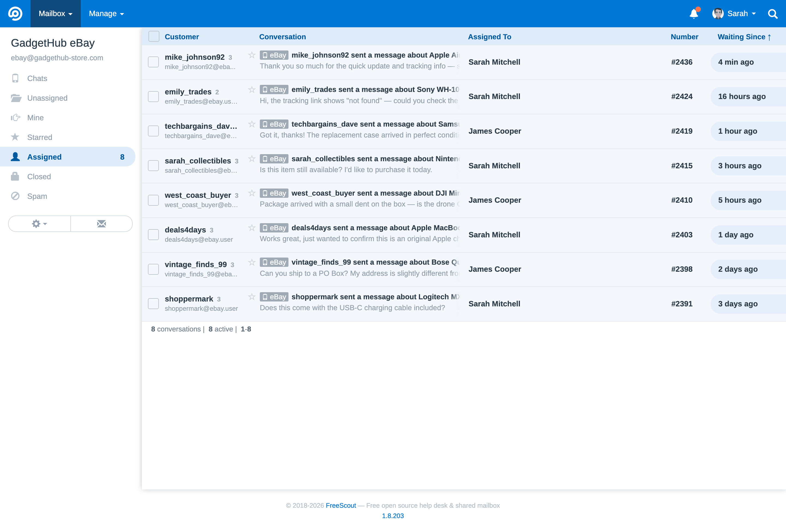The height and width of the screenshot is (532, 786).
Task: Click the FreeScout logo
Action: tap(15, 14)
